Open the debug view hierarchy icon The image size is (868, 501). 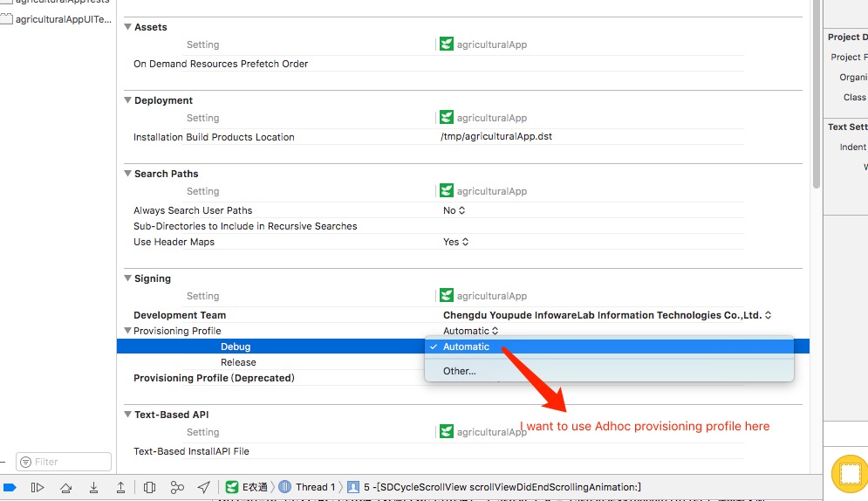tap(149, 487)
